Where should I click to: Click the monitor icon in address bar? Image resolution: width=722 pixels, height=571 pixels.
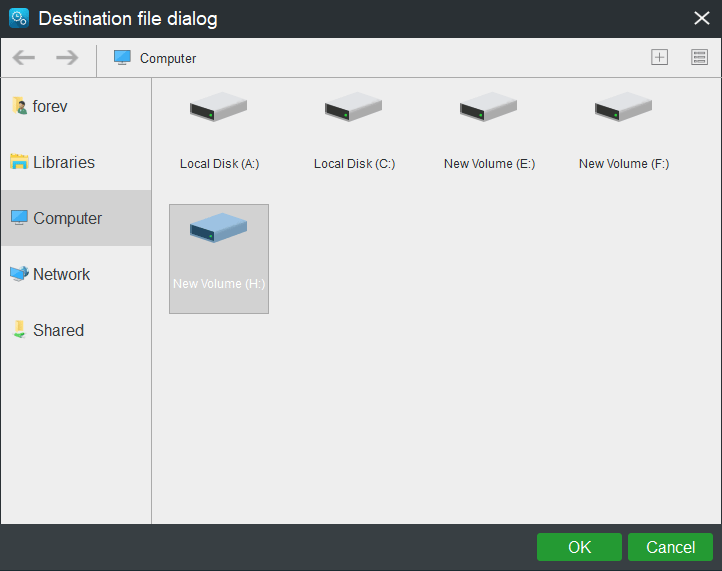click(x=122, y=58)
